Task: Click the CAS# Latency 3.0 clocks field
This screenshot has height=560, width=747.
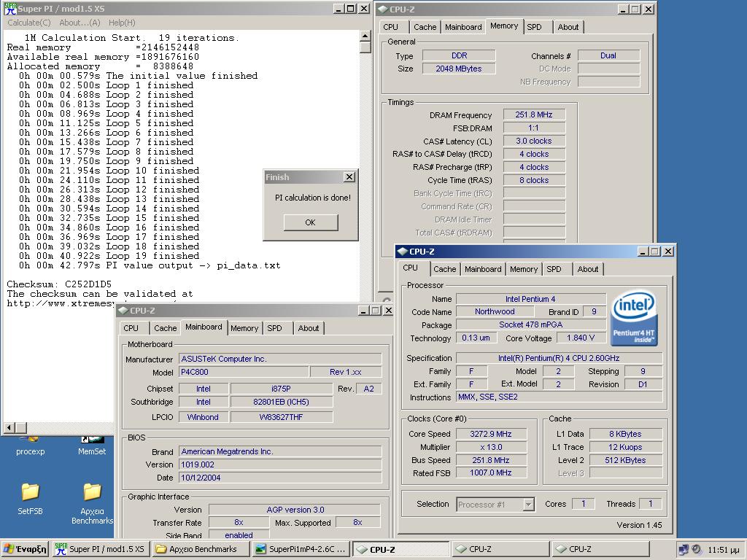Action: coord(533,141)
